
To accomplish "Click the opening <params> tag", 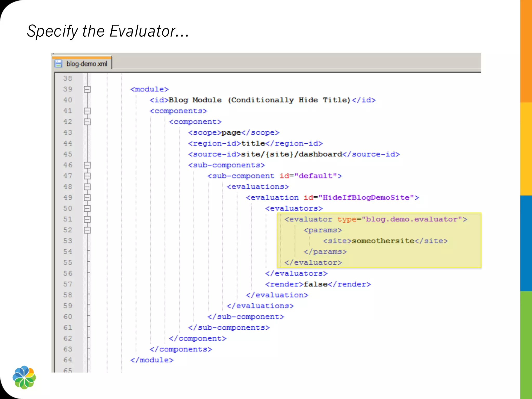I will pos(323,230).
